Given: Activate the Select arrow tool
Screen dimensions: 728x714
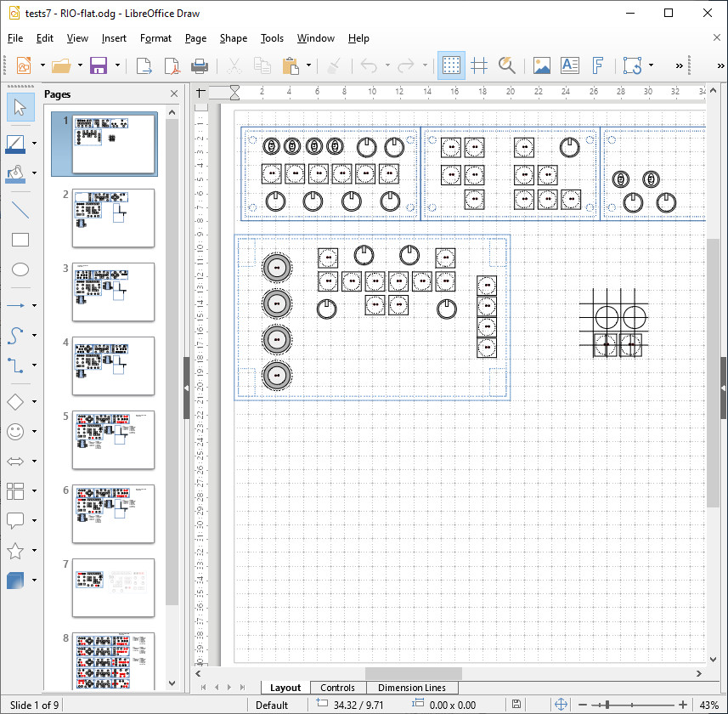Looking at the screenshot, I should (20, 106).
